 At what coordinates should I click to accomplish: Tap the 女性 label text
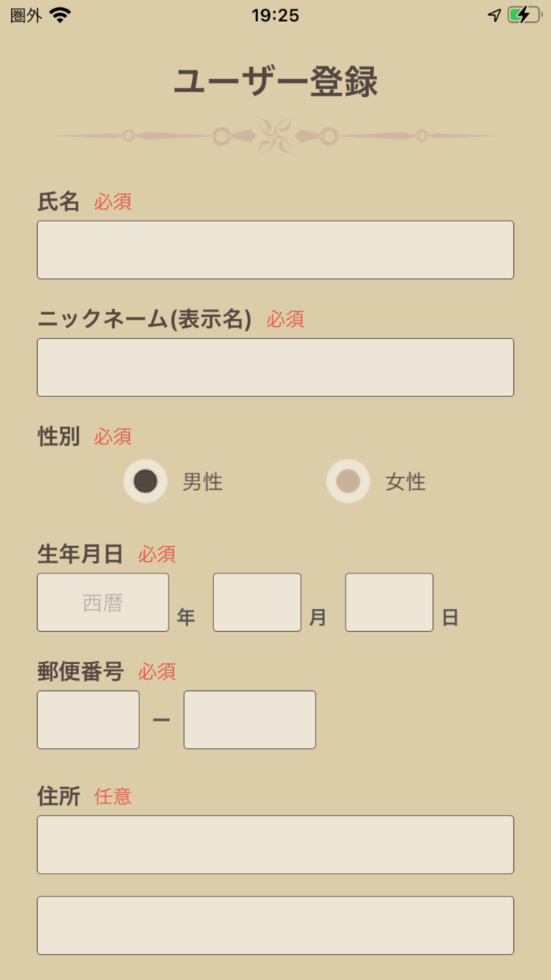click(405, 482)
